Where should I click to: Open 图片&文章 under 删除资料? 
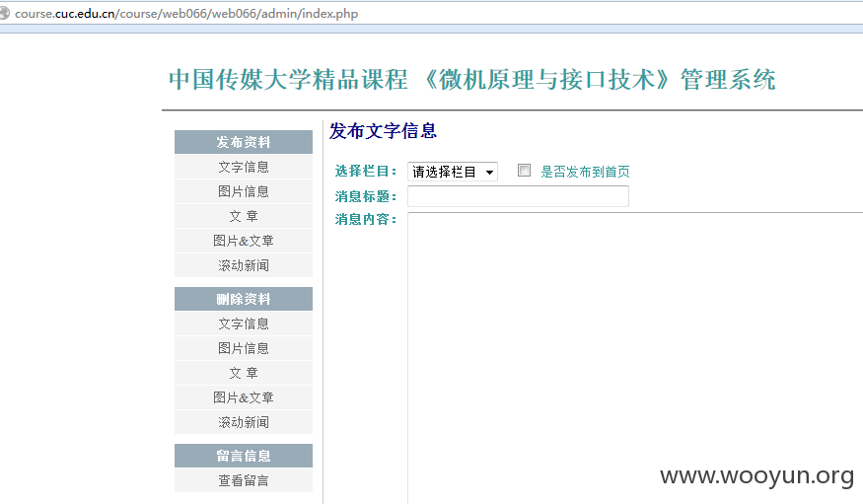point(244,397)
